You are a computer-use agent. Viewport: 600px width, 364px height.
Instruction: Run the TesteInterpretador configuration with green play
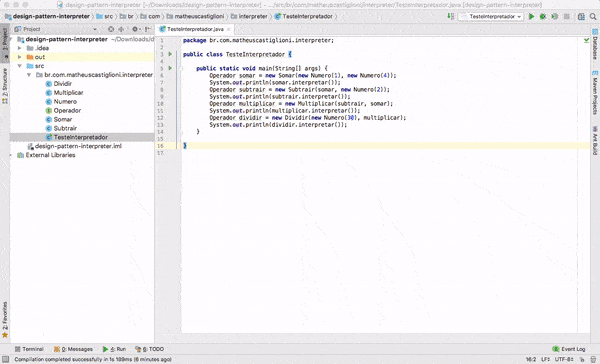531,16
